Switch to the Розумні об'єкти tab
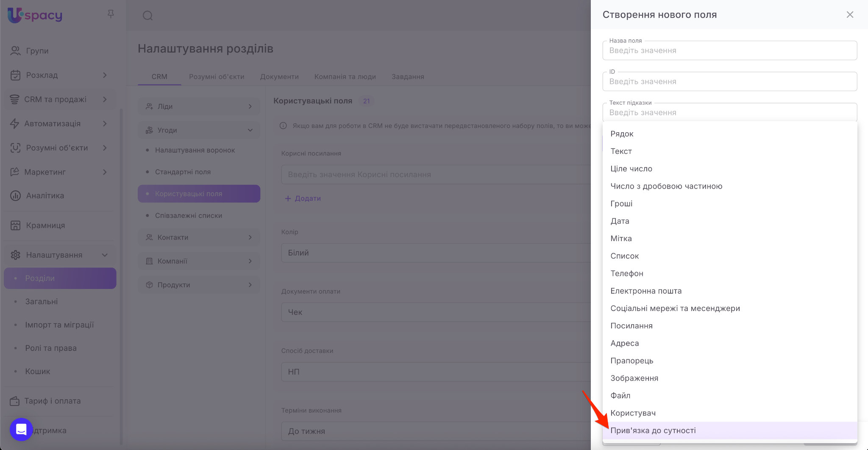The width and height of the screenshot is (868, 450). coord(217,77)
